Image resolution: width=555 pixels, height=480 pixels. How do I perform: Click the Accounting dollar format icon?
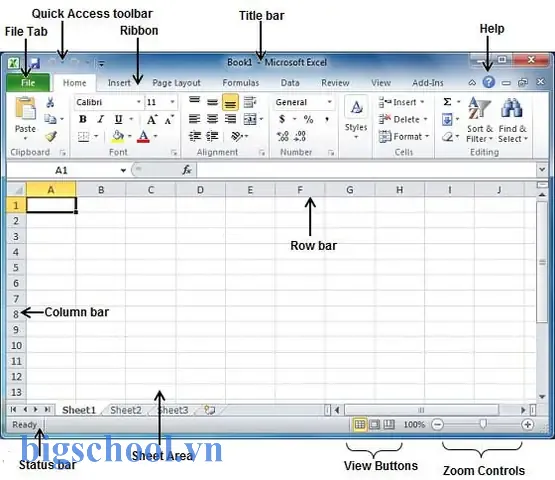[282, 119]
